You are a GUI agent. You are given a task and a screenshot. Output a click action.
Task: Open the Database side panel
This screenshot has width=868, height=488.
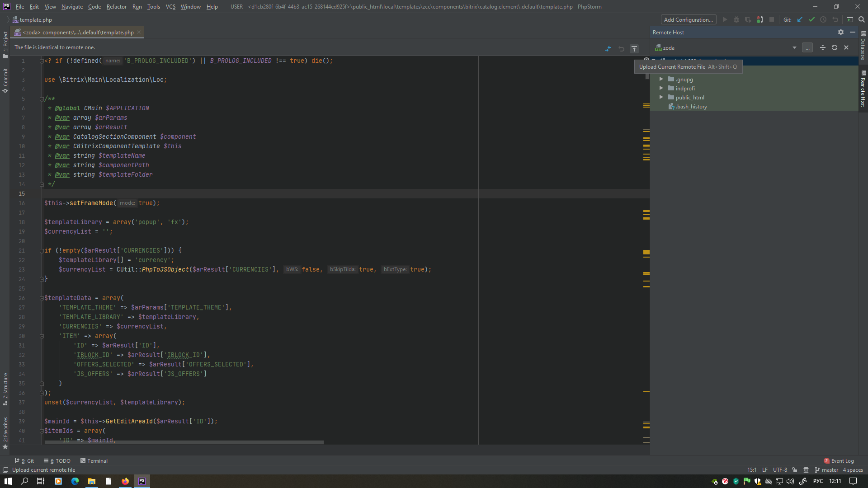pos(863,46)
